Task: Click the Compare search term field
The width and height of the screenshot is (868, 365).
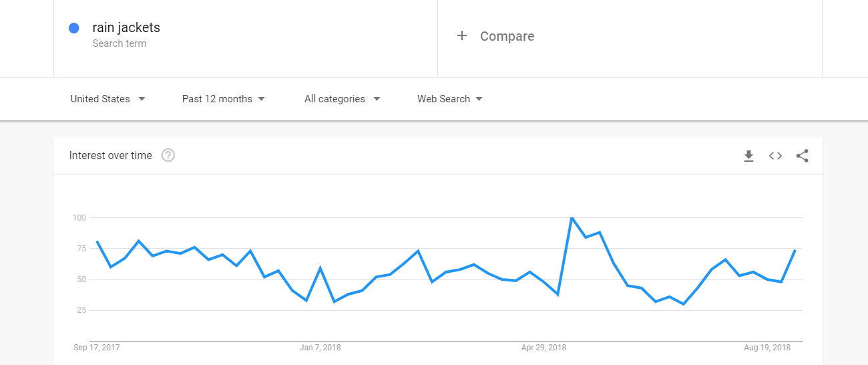Action: coord(507,36)
